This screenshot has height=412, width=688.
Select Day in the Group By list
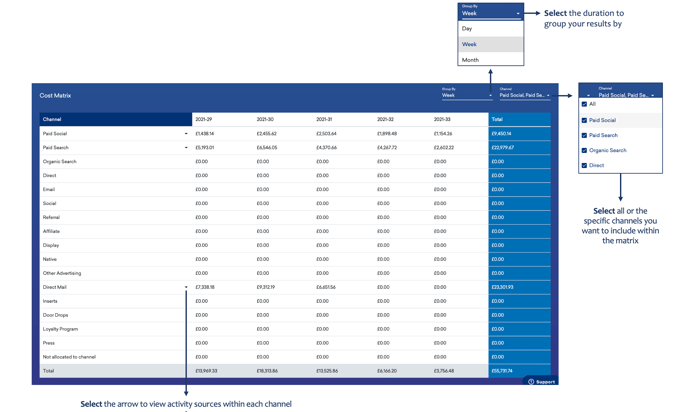(467, 29)
